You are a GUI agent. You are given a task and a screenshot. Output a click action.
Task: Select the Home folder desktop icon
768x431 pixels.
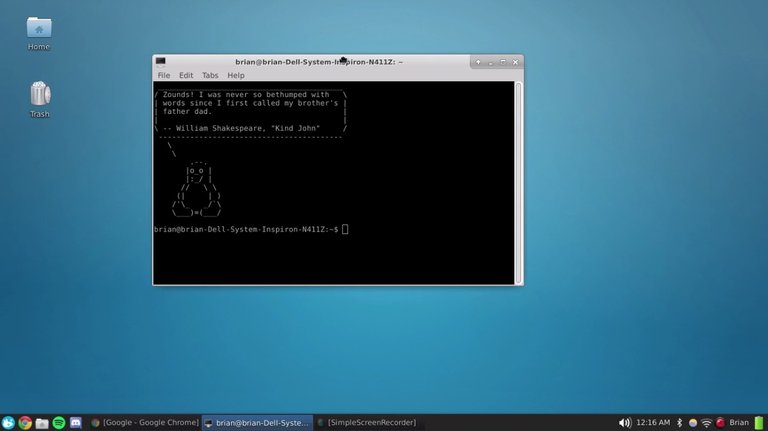(x=39, y=33)
